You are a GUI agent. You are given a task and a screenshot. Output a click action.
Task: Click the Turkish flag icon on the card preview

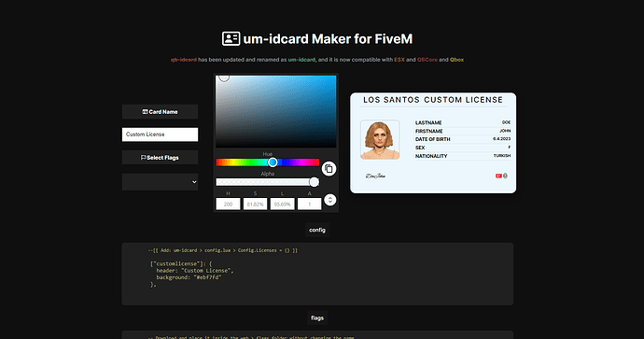(498, 176)
